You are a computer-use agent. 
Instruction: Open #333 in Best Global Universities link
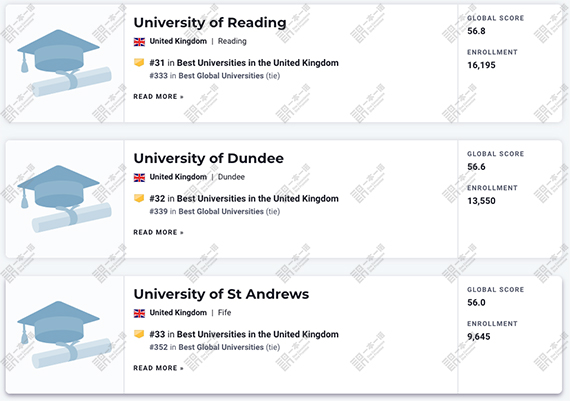pyautogui.click(x=214, y=76)
